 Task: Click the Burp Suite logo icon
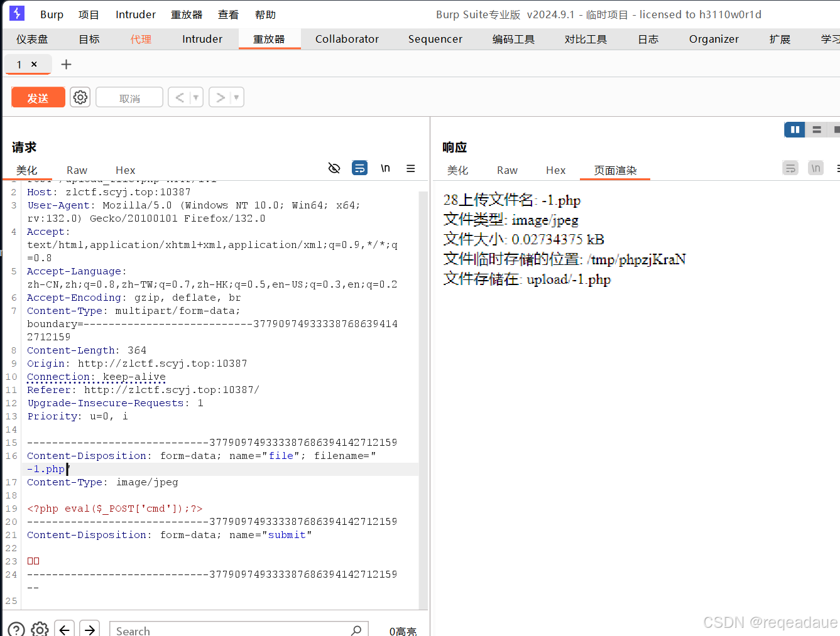[17, 13]
